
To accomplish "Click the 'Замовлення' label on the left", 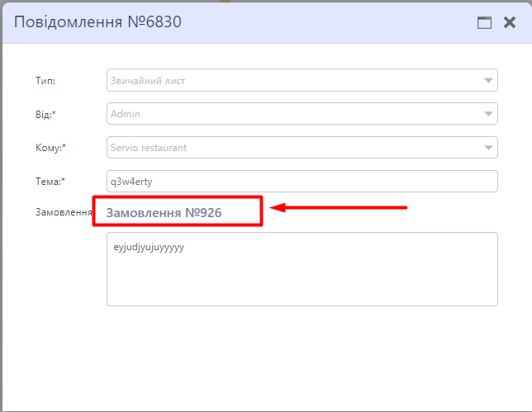I will [x=63, y=213].
